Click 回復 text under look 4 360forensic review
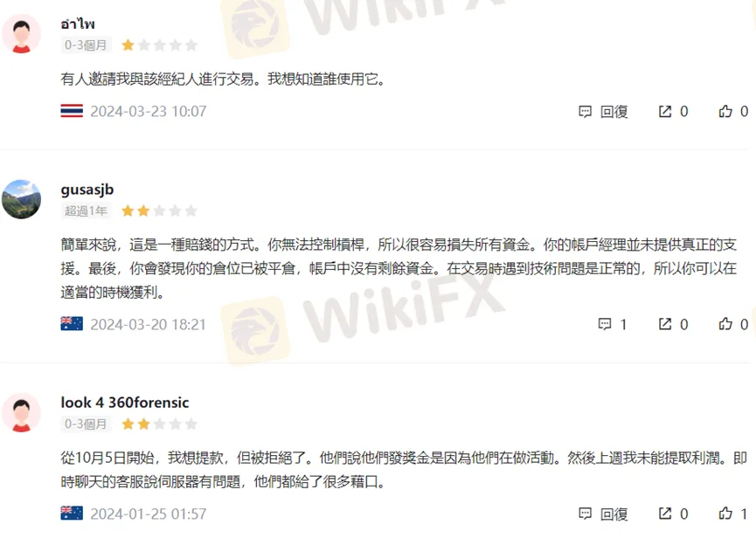Viewport: 756px width, 538px height. 614,514
